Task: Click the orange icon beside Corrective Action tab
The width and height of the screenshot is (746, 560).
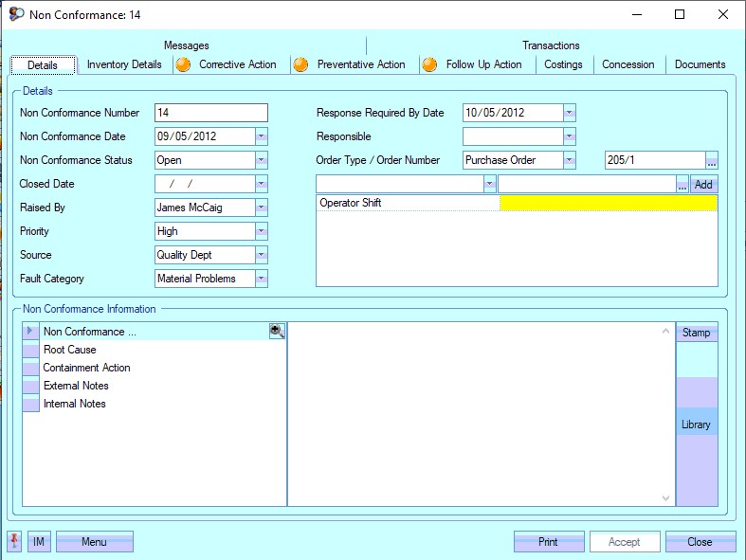Action: [183, 64]
